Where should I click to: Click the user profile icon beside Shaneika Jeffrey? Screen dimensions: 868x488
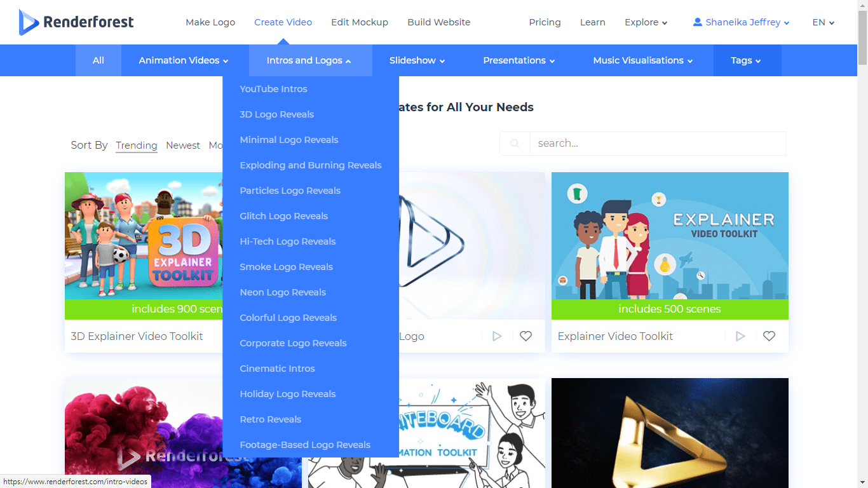click(698, 22)
